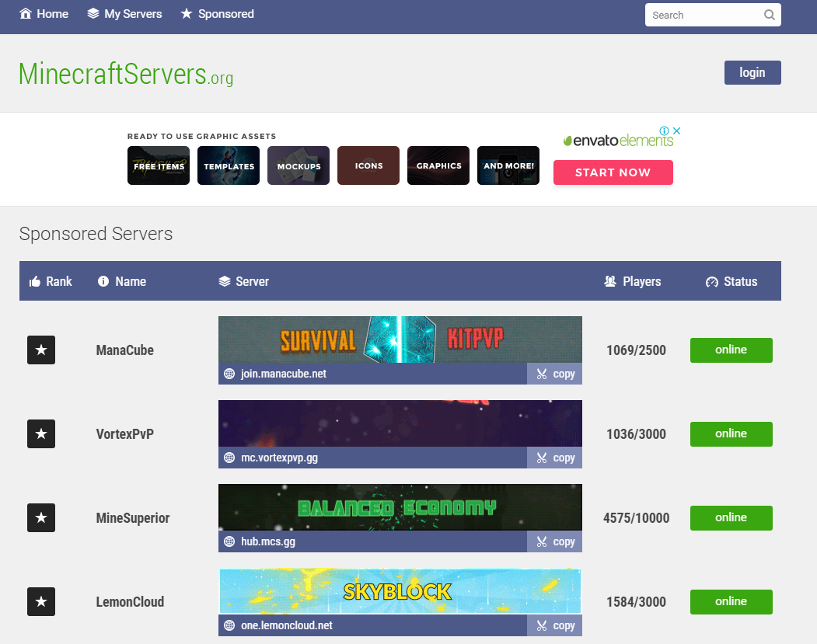The height and width of the screenshot is (644, 817).
Task: Open the Graphics ad tile
Action: pyautogui.click(x=438, y=165)
